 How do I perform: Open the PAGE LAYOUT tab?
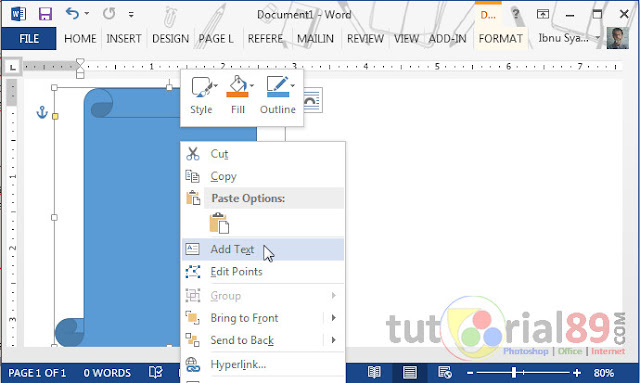[216, 39]
